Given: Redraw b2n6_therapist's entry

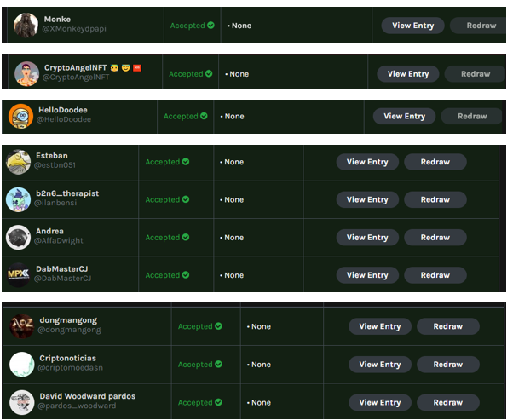Looking at the screenshot, I should [x=435, y=199].
